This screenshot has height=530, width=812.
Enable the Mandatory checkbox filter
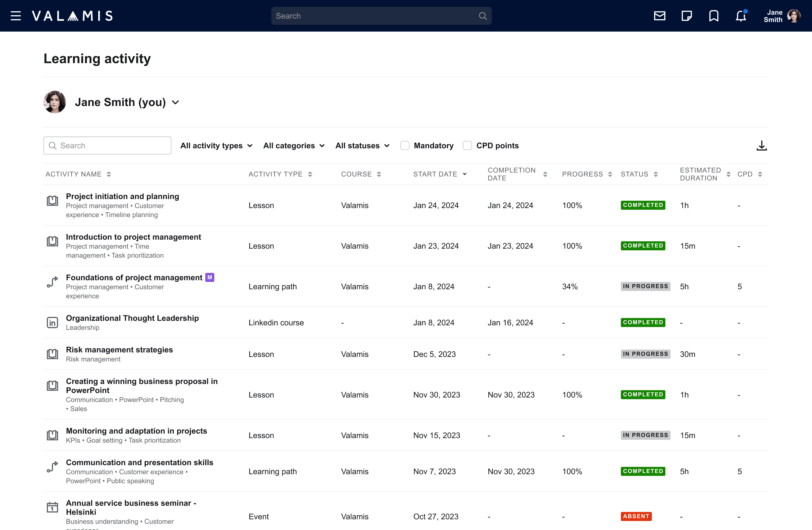click(x=405, y=146)
